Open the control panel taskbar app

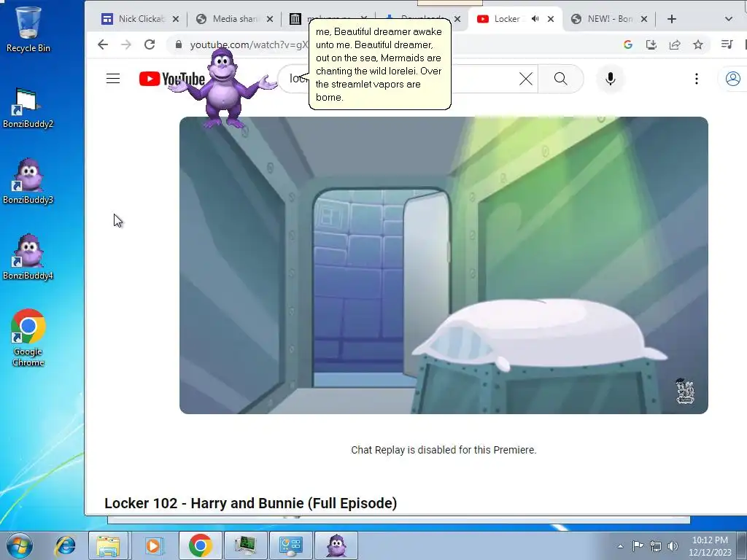point(290,545)
